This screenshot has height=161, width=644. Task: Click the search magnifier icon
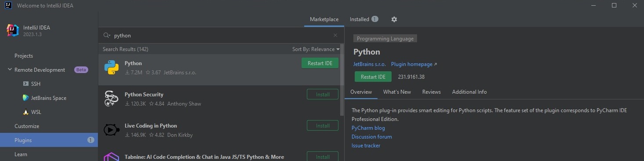click(107, 35)
